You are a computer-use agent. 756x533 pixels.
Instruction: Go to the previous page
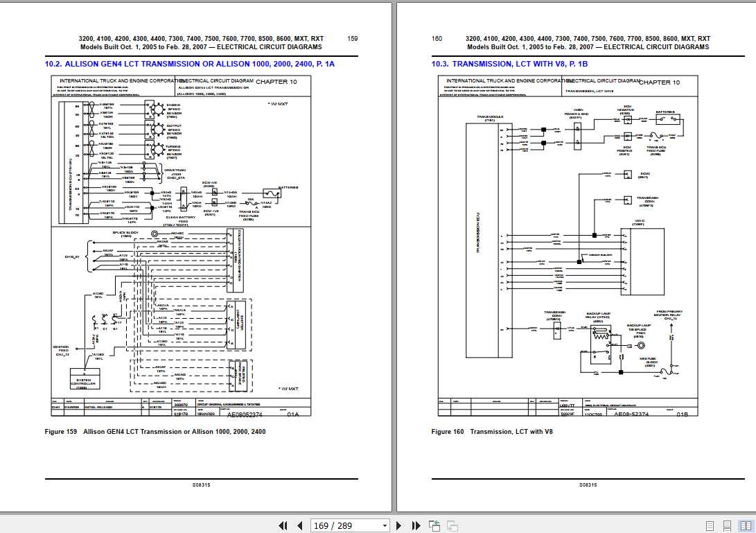(299, 525)
